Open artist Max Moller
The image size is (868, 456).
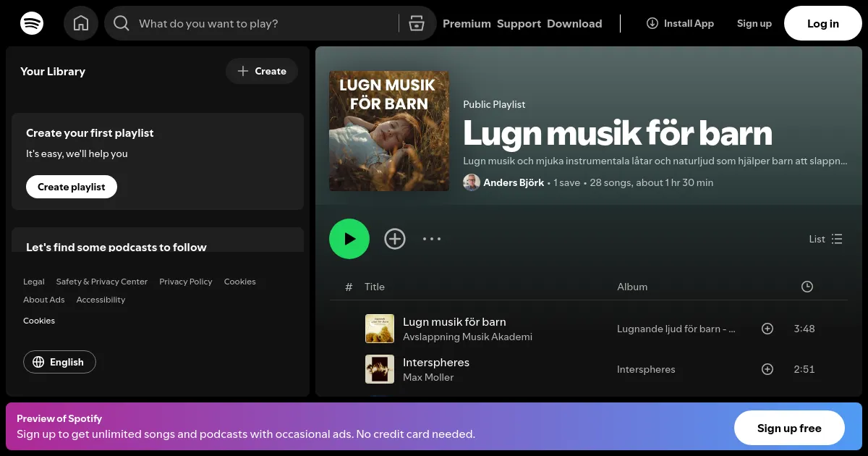(428, 377)
